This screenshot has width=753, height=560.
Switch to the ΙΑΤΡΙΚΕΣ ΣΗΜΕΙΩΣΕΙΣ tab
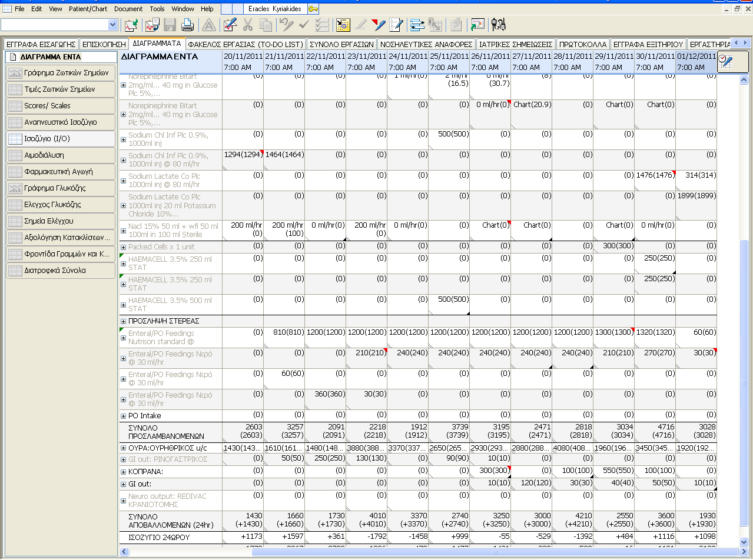click(x=516, y=44)
